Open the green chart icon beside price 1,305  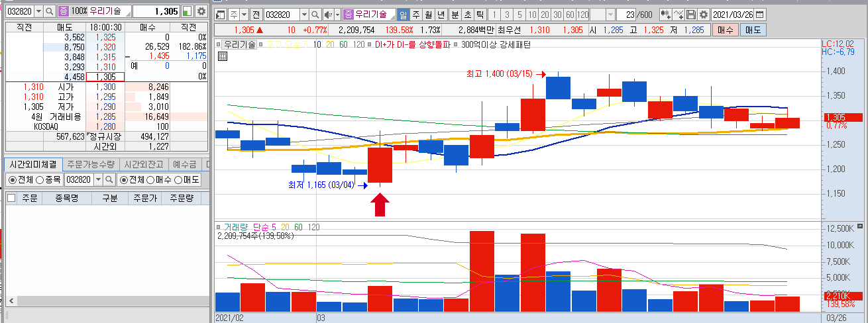coord(187,11)
